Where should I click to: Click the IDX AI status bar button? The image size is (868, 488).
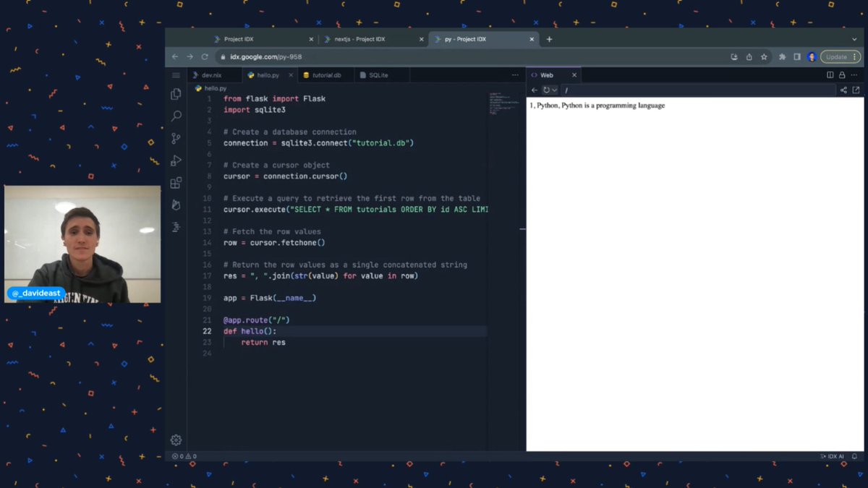point(832,457)
